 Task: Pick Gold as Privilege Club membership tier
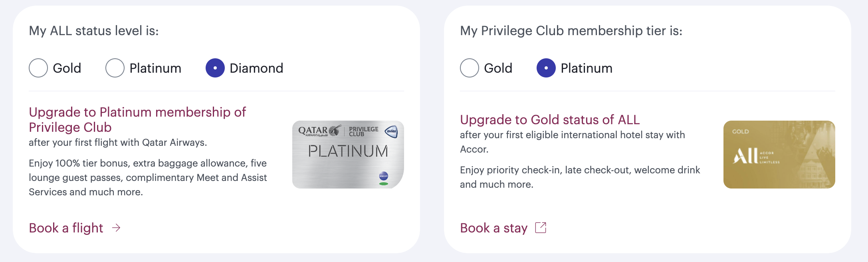tap(470, 68)
